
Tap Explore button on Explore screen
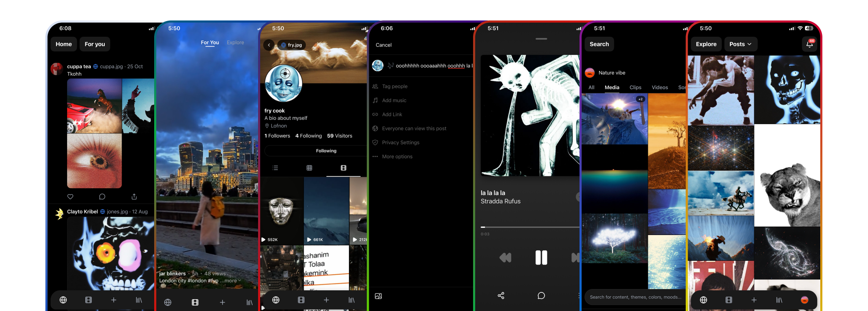[x=706, y=44]
